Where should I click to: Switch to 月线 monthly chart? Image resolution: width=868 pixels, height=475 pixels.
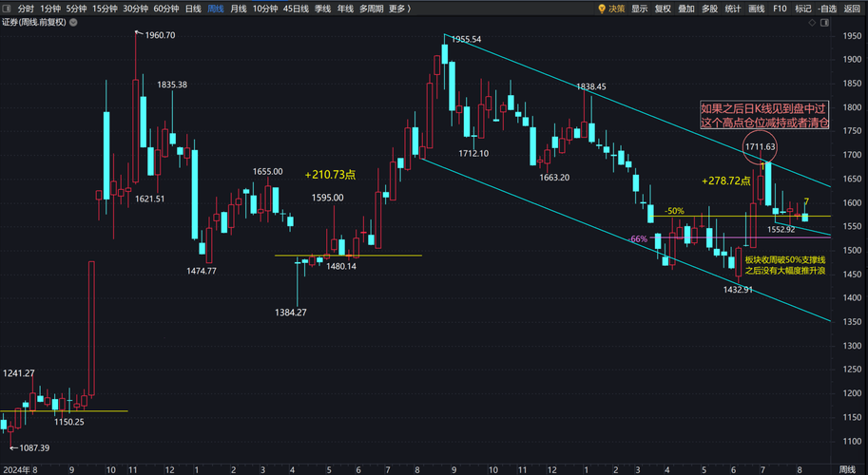[238, 9]
